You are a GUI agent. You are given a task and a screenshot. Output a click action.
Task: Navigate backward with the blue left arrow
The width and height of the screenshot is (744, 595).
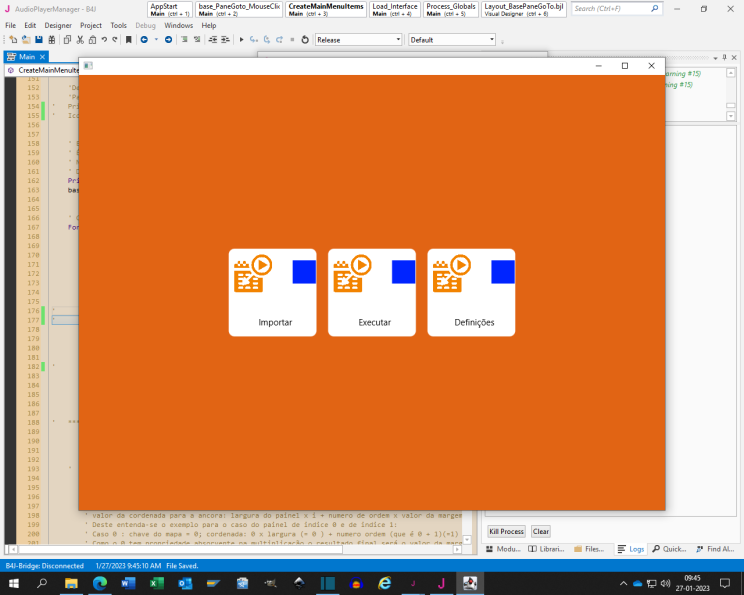(x=144, y=40)
